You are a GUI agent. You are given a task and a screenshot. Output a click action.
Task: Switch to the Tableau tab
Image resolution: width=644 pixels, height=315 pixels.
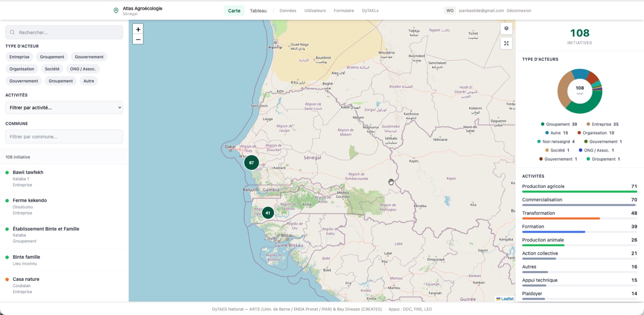pos(258,11)
